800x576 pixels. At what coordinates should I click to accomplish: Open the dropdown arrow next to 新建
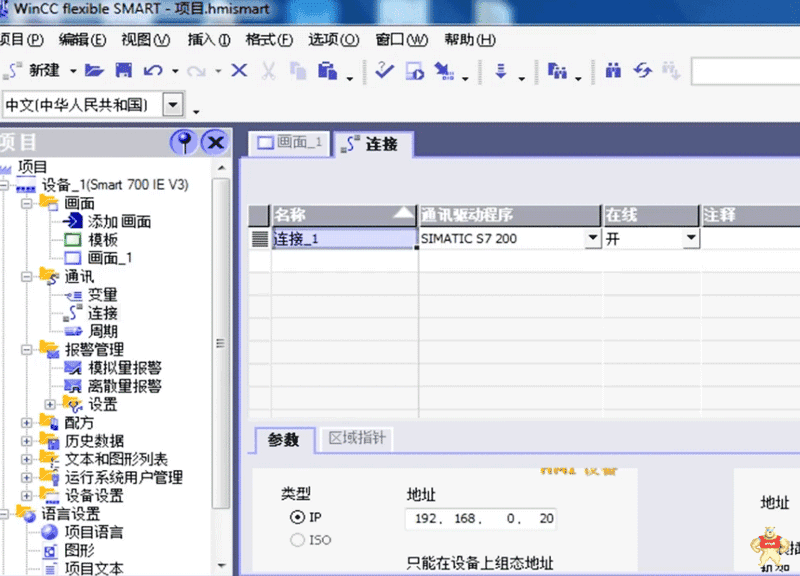pos(73,71)
